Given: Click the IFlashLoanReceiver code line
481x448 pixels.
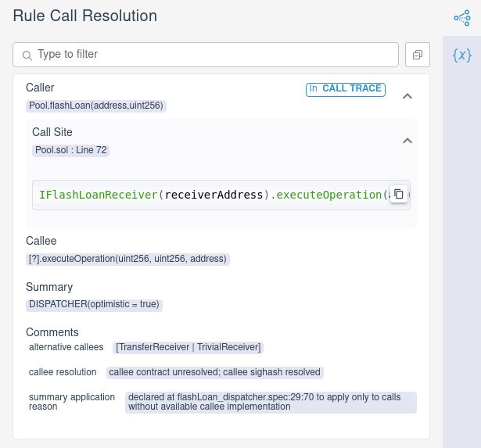Looking at the screenshot, I should (x=211, y=195).
